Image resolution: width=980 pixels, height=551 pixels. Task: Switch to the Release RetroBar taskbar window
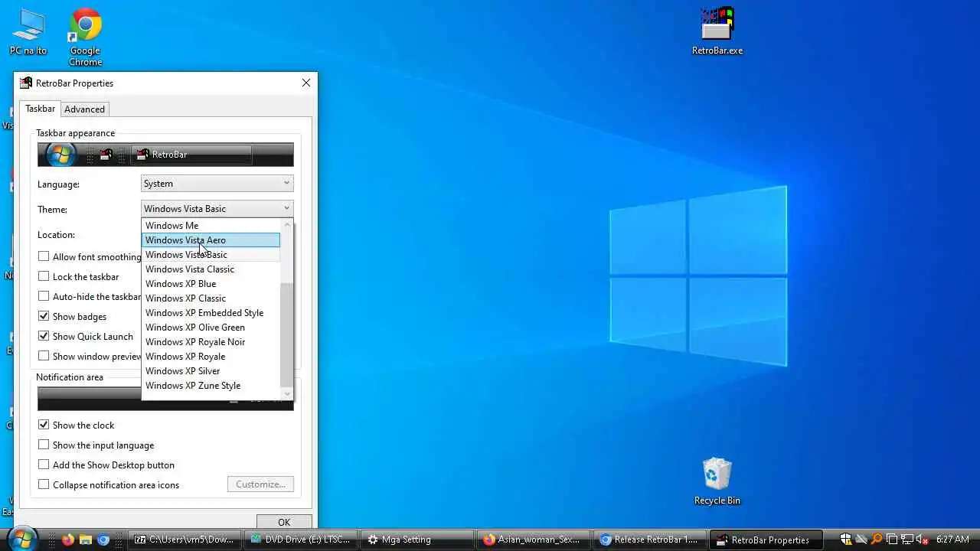[650, 540]
